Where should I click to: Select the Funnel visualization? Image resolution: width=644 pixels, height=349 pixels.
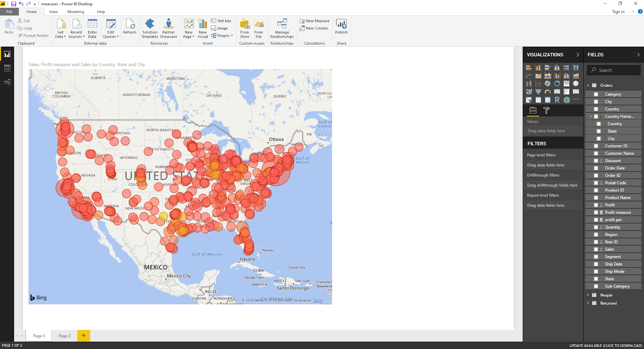coord(538,92)
